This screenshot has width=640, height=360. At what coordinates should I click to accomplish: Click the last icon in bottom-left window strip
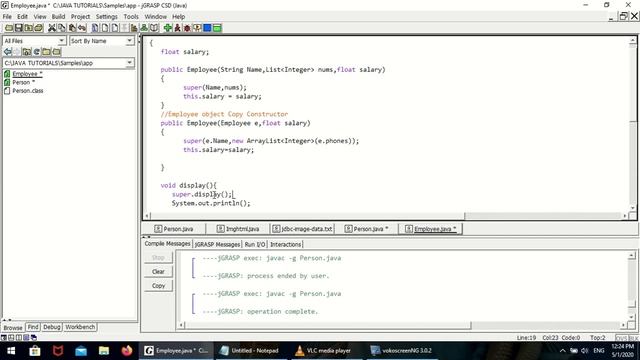(34, 338)
